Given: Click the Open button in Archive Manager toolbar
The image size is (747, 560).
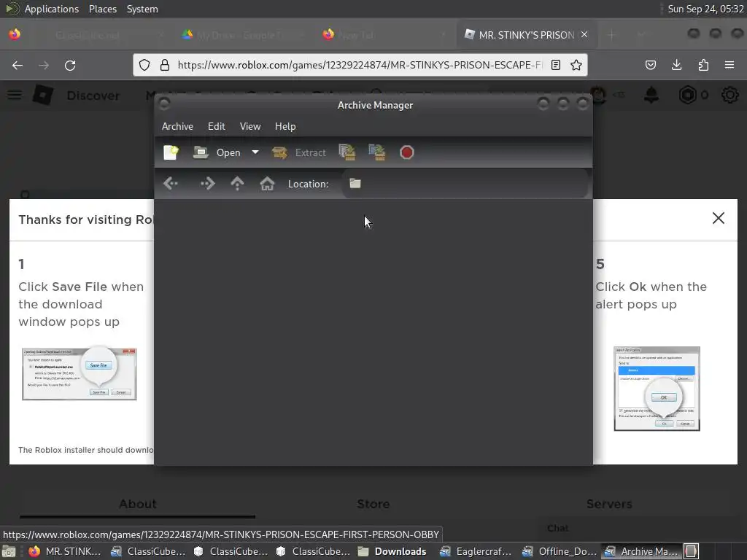Looking at the screenshot, I should 217,152.
